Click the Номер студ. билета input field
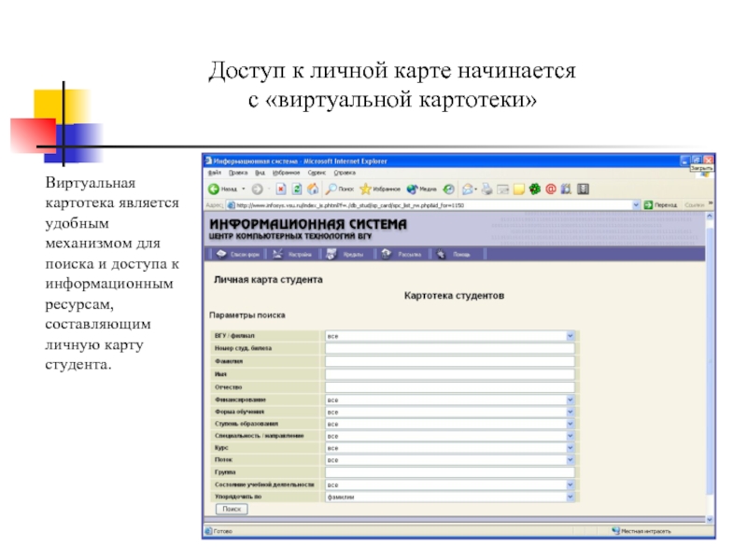Screen dimensions: 747x560 pyautogui.click(x=450, y=348)
